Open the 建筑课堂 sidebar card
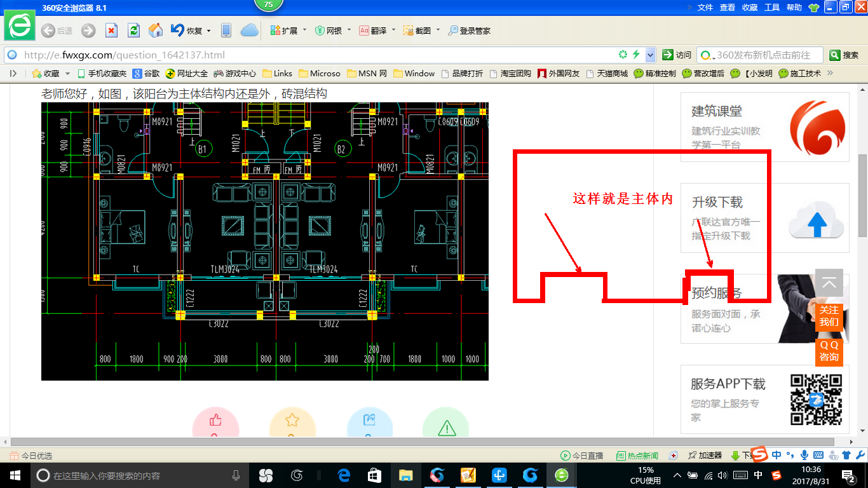The height and width of the screenshot is (488, 868). click(x=765, y=127)
